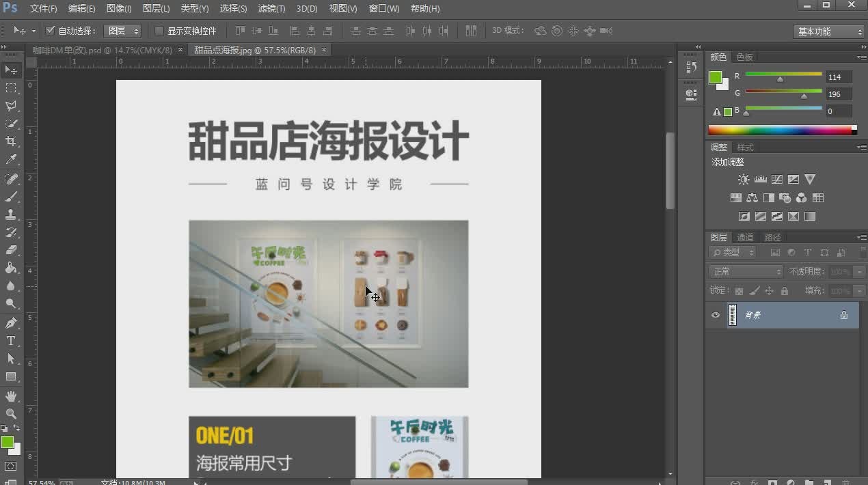Open the 图层 auto-select target dropdown
Viewport: 868px width, 485px height.
click(122, 31)
